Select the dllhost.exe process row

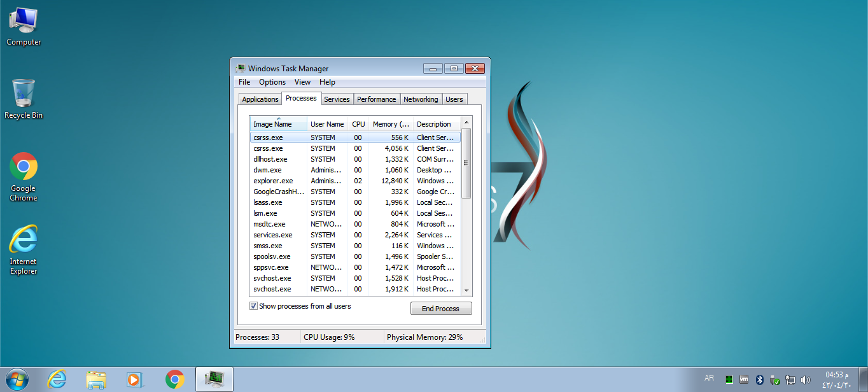(x=355, y=159)
